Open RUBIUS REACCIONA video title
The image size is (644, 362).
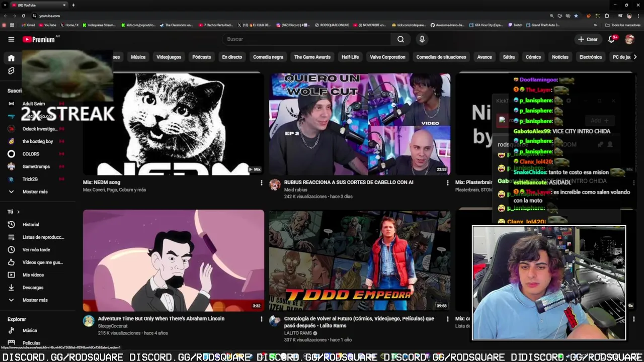(x=349, y=183)
